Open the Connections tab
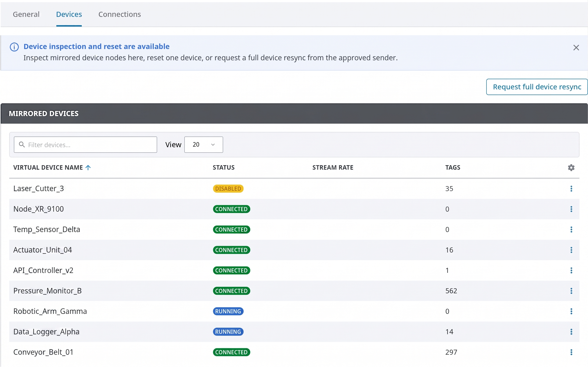This screenshot has height=367, width=588. [120, 14]
